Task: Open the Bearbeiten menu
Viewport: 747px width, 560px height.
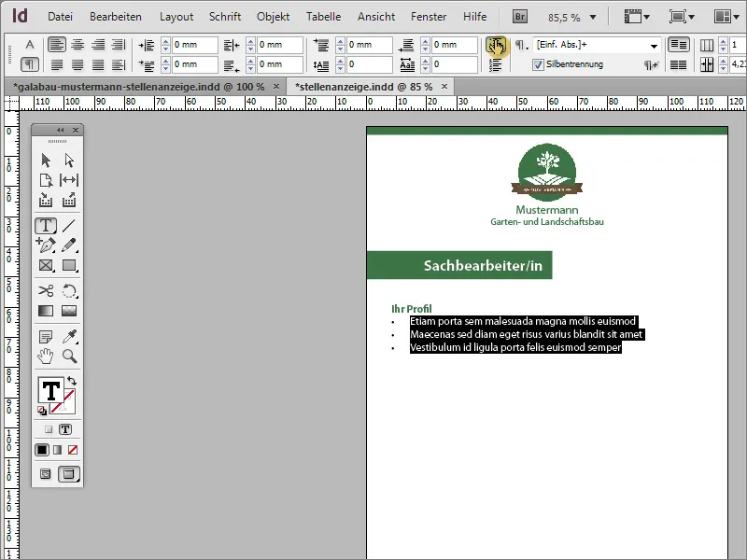Action: [115, 17]
